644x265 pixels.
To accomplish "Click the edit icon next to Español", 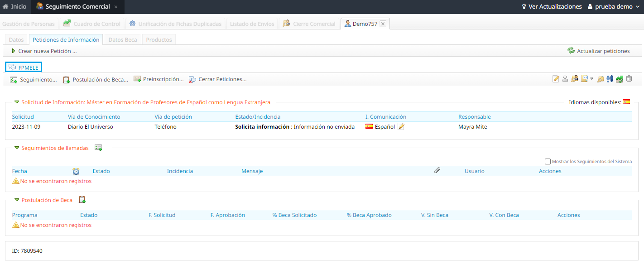I will point(401,127).
